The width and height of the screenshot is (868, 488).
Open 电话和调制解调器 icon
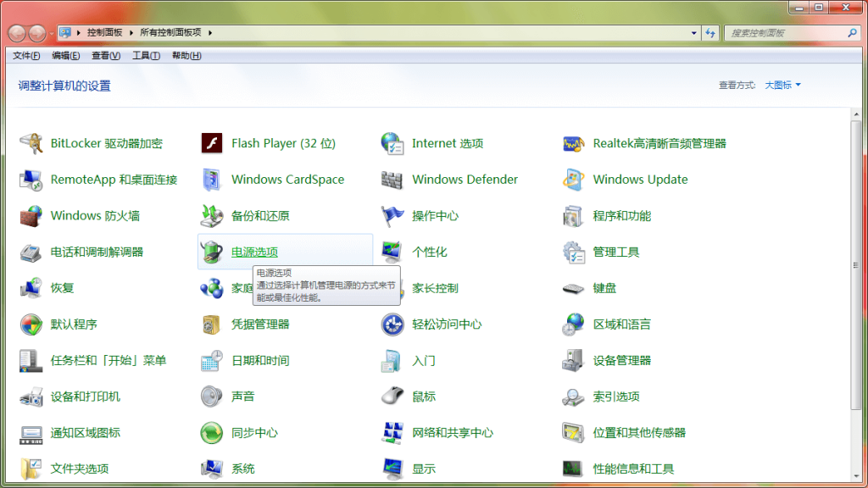tap(31, 252)
